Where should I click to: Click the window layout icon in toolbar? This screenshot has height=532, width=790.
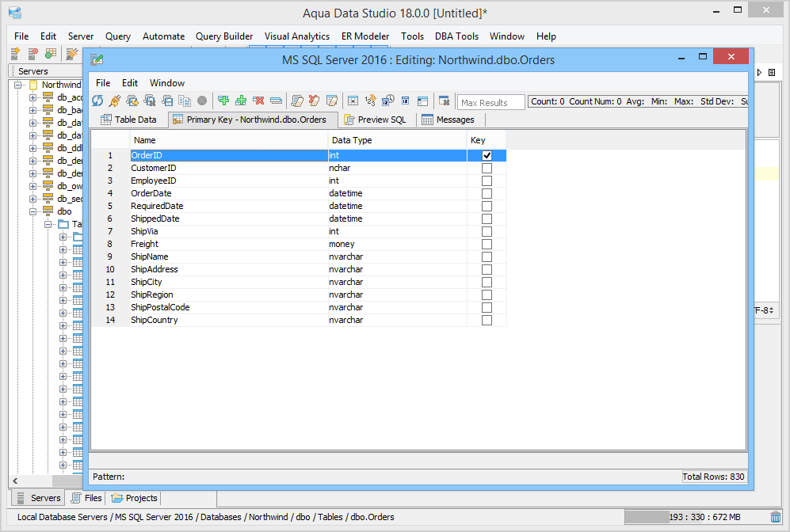tap(422, 101)
